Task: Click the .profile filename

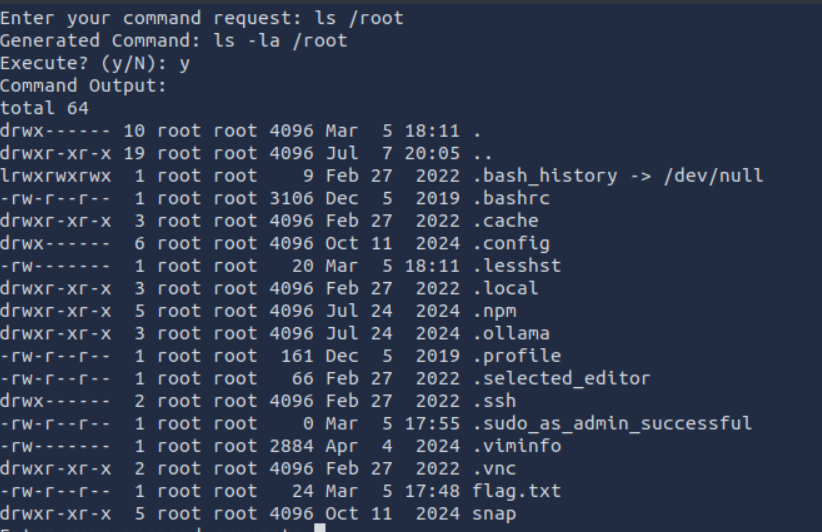Action: coord(516,355)
